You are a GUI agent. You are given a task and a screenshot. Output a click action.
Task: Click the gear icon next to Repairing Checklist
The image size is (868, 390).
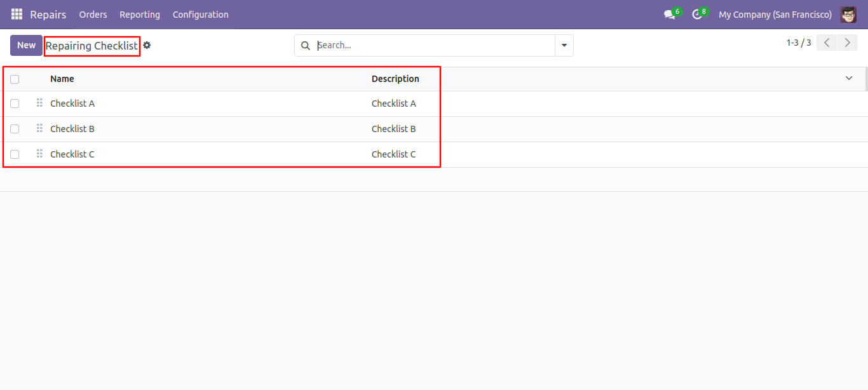147,46
